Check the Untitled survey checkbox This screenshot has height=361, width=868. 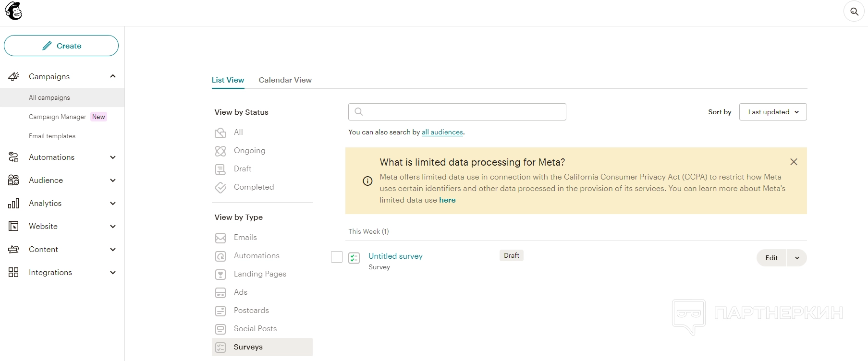pyautogui.click(x=337, y=257)
